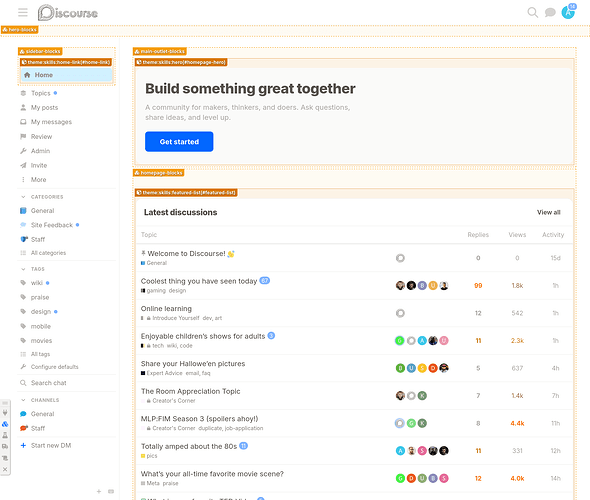590x500 pixels.
Task: Click 67 unread badge on Coolest thing
Action: pos(265,281)
